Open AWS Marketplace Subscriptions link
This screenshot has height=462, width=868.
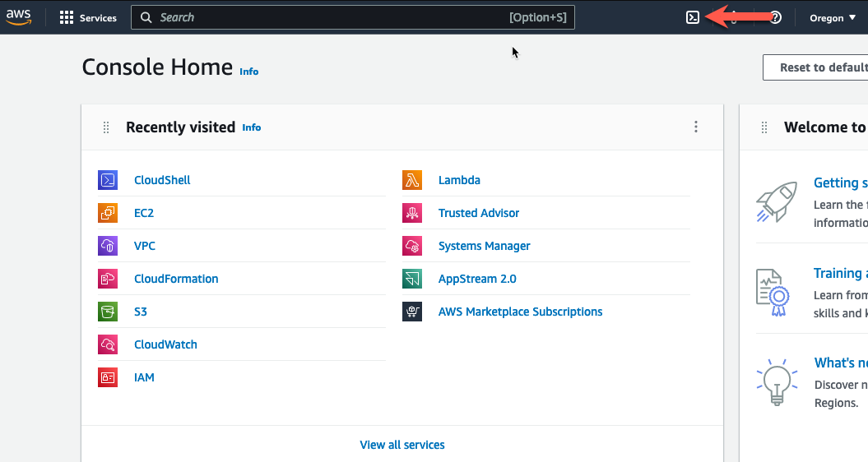coord(520,312)
